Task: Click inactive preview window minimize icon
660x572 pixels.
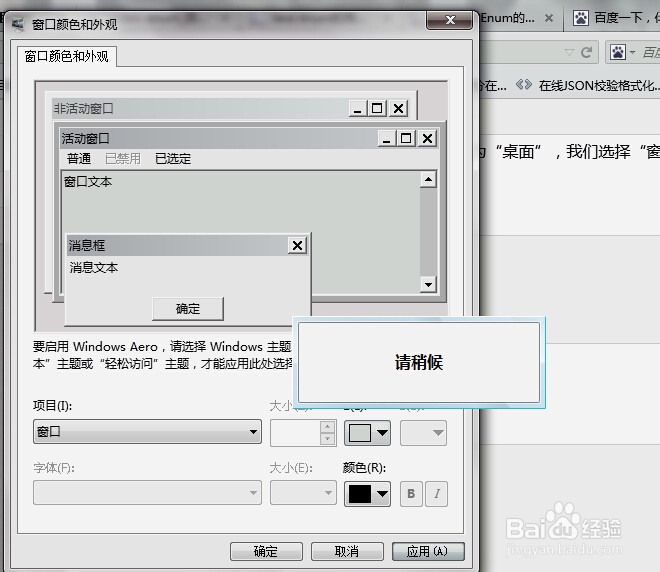Action: (357, 109)
